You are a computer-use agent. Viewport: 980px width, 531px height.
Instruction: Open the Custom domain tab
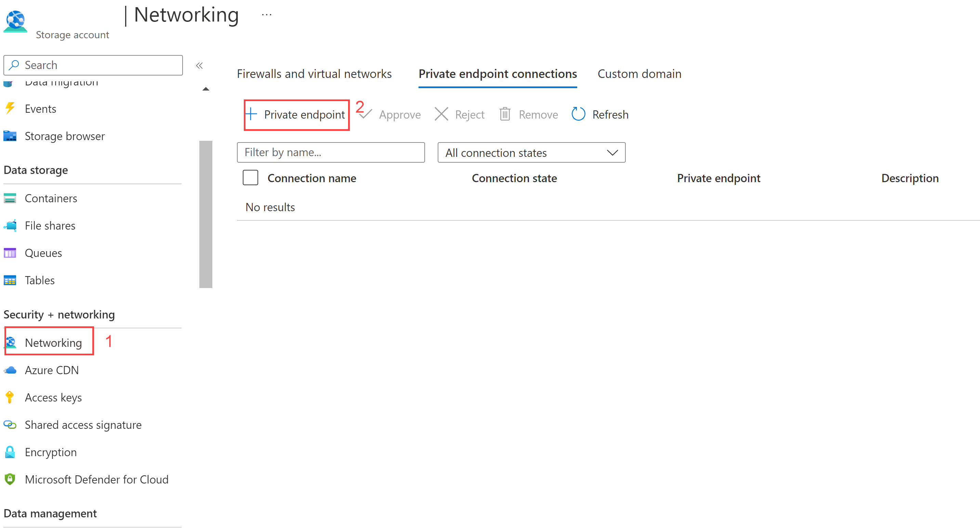pyautogui.click(x=639, y=74)
